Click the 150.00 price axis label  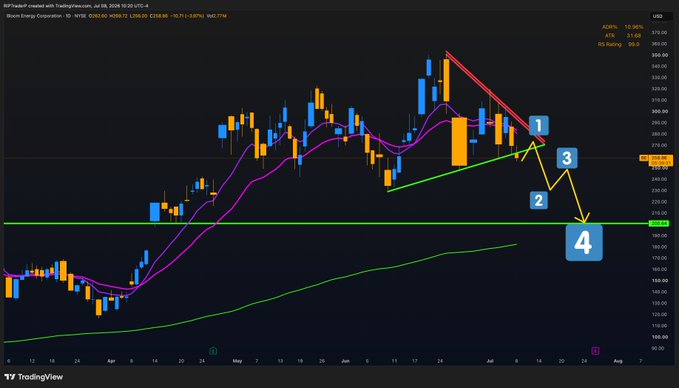659,280
